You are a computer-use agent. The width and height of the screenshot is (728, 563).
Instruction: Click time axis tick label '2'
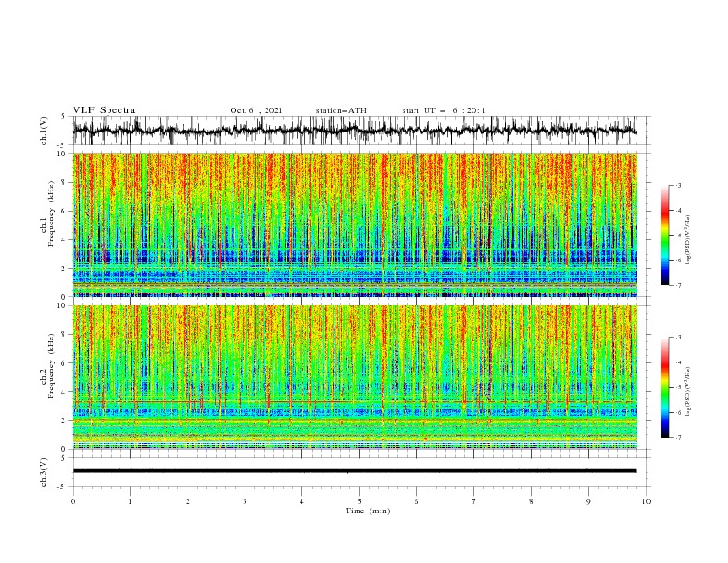(188, 501)
